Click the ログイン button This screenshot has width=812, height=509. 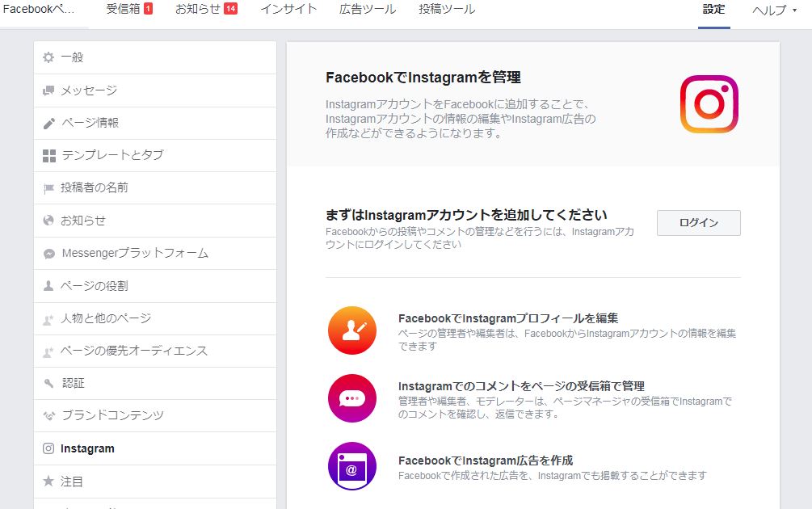tap(699, 223)
